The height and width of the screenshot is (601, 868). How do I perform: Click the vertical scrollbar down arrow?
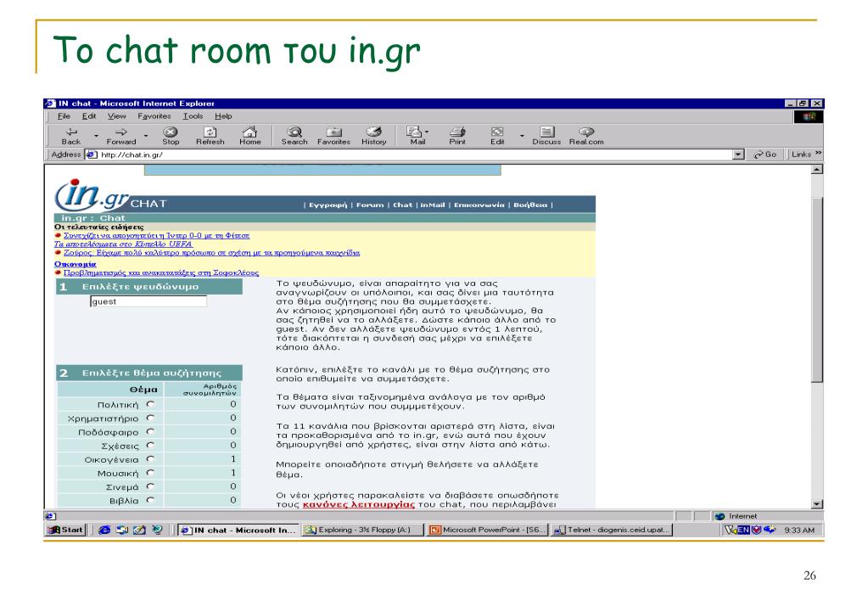click(817, 504)
